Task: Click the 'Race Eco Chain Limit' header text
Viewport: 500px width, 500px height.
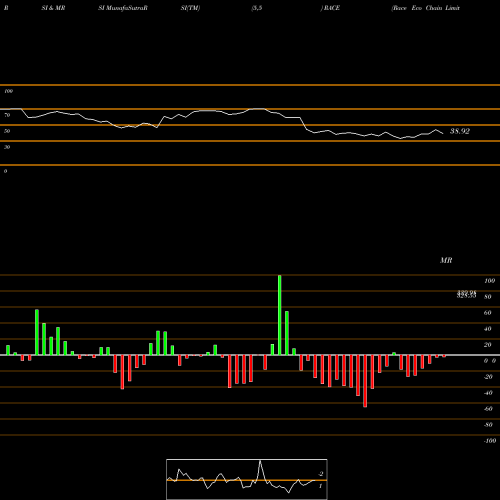Action: coord(426,8)
